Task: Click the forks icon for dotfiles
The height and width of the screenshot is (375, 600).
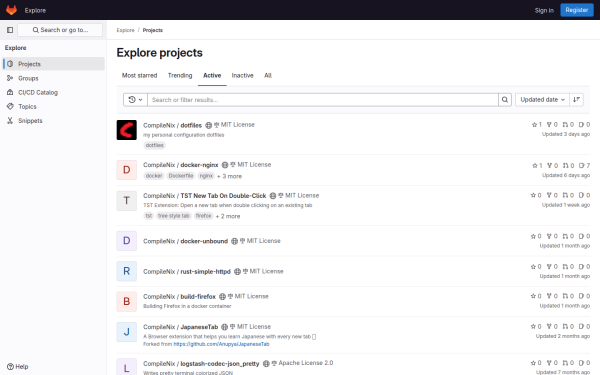Action: coord(549,125)
